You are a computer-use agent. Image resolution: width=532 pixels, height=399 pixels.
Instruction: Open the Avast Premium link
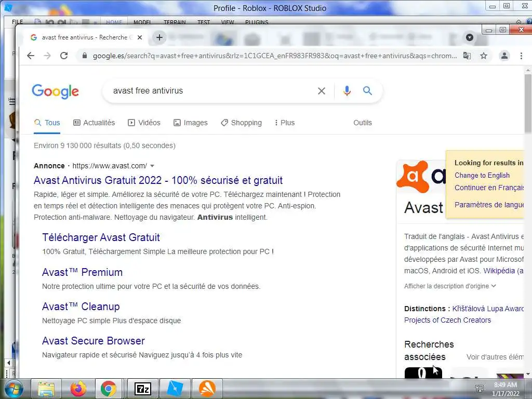82,272
